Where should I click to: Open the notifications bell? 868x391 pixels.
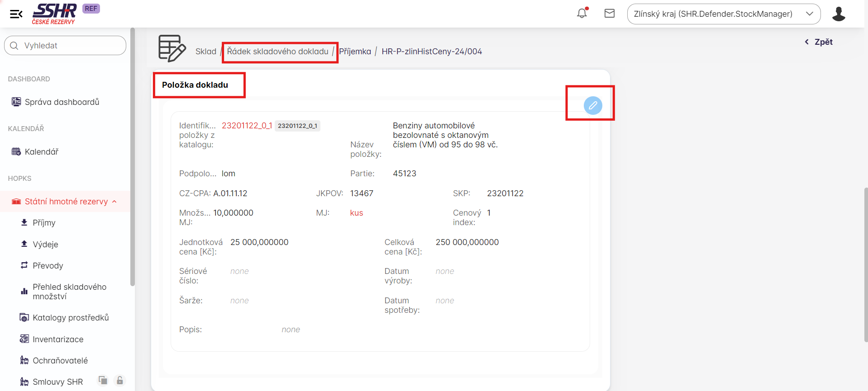pos(582,14)
